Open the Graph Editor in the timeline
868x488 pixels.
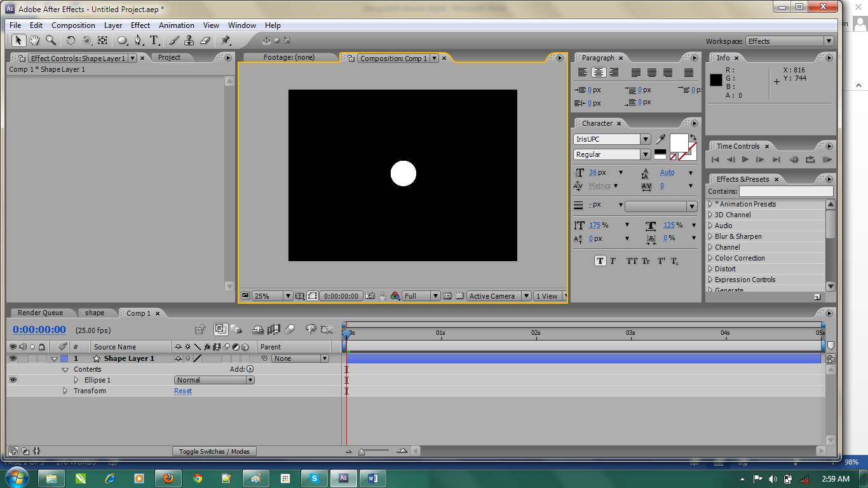click(x=327, y=329)
